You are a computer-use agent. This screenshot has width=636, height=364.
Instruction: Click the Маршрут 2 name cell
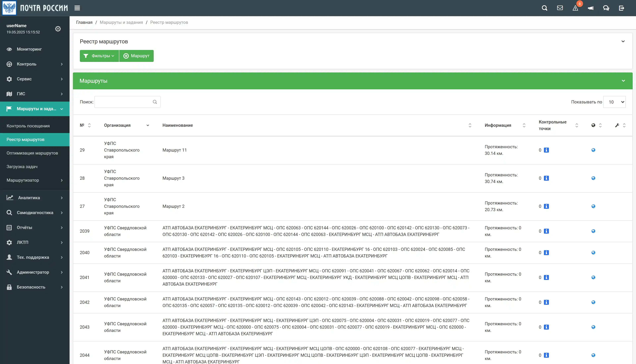173,206
